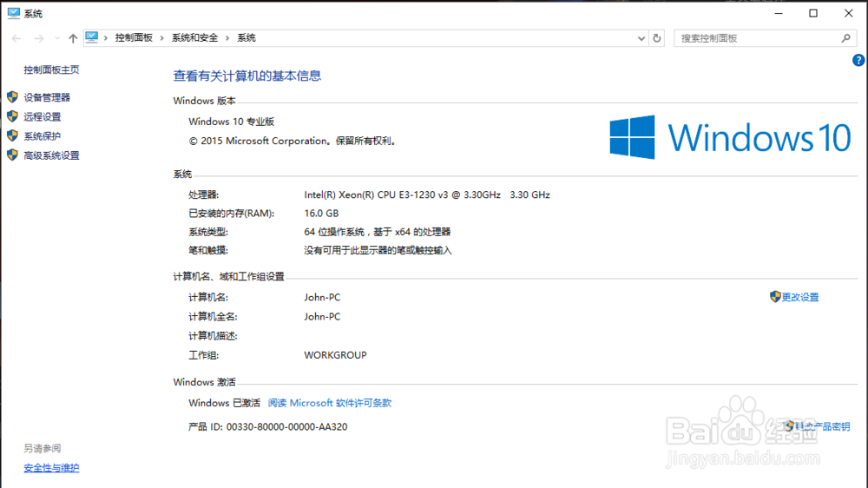Go up one level with the up arrow
This screenshot has width=868, height=488.
click(x=73, y=38)
